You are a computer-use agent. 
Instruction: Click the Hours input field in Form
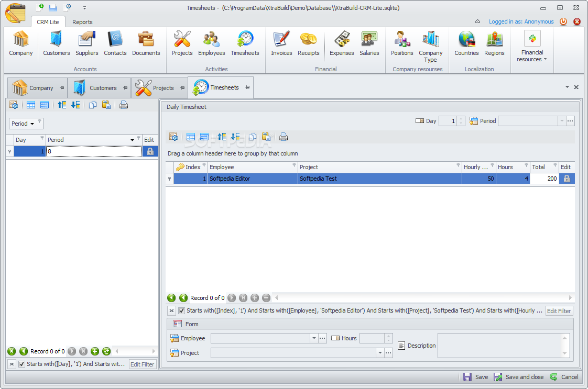tap(372, 338)
